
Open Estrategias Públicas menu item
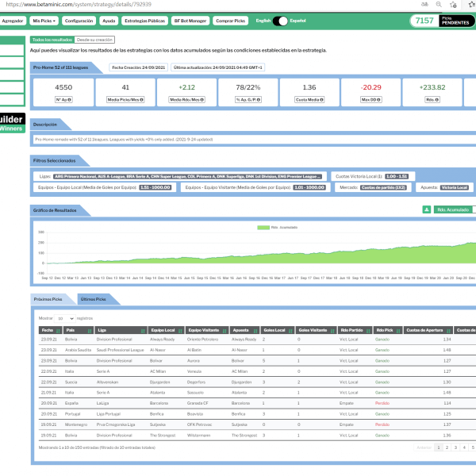click(x=145, y=21)
